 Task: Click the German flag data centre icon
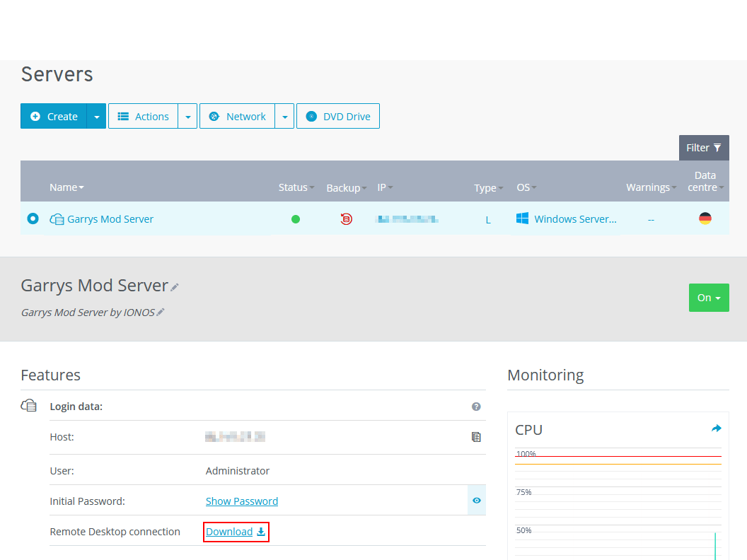pyautogui.click(x=705, y=218)
